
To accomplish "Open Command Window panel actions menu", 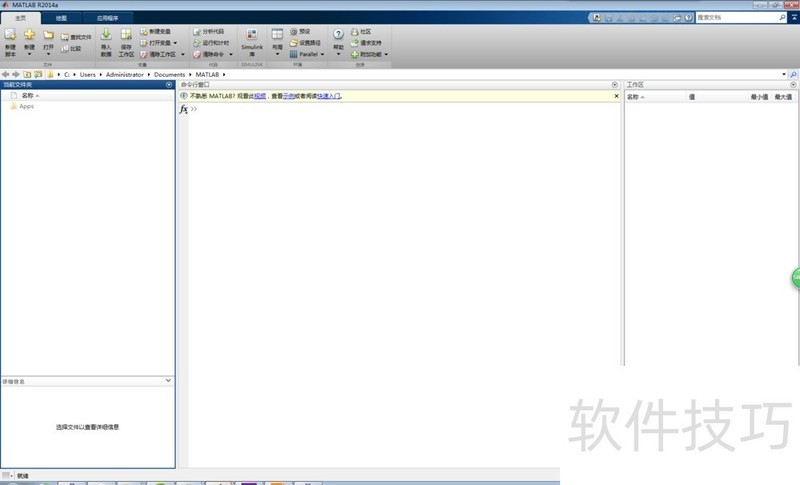I will 615,85.
